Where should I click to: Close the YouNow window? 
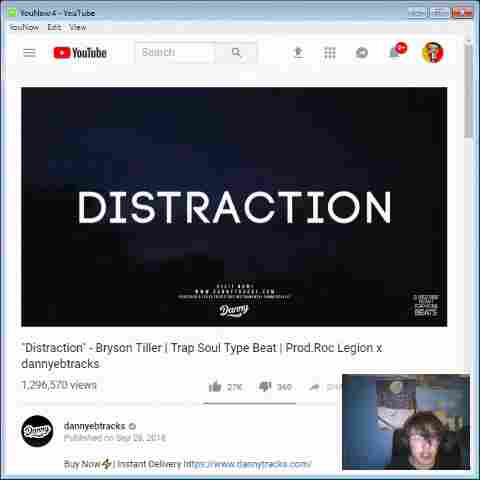[x=462, y=13]
